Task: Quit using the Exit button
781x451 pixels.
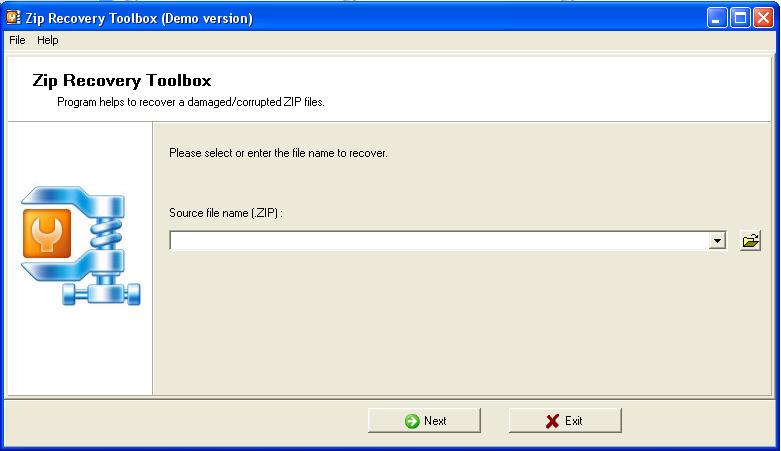Action: (565, 421)
